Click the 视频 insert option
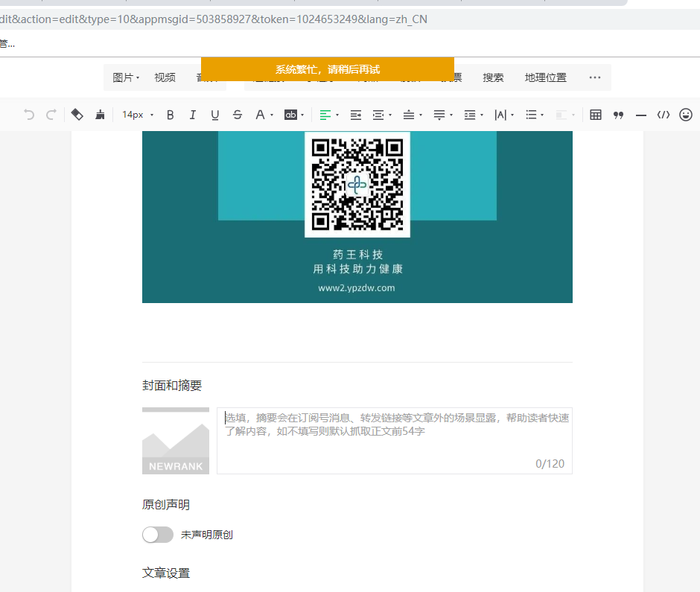 click(x=165, y=77)
